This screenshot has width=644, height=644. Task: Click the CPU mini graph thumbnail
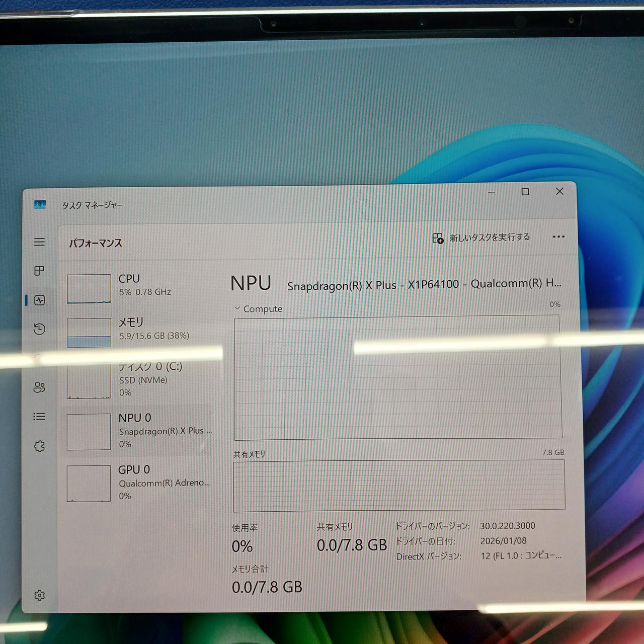pos(89,289)
